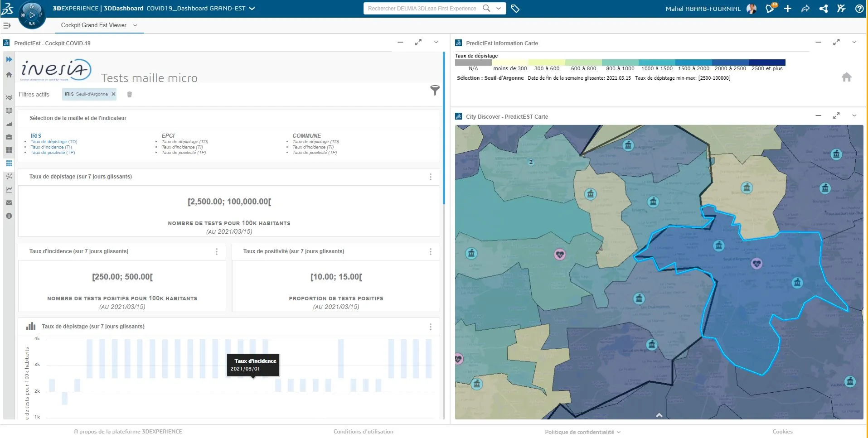Open options menu for Taux d'incidence card
868x438 pixels.
217,251
